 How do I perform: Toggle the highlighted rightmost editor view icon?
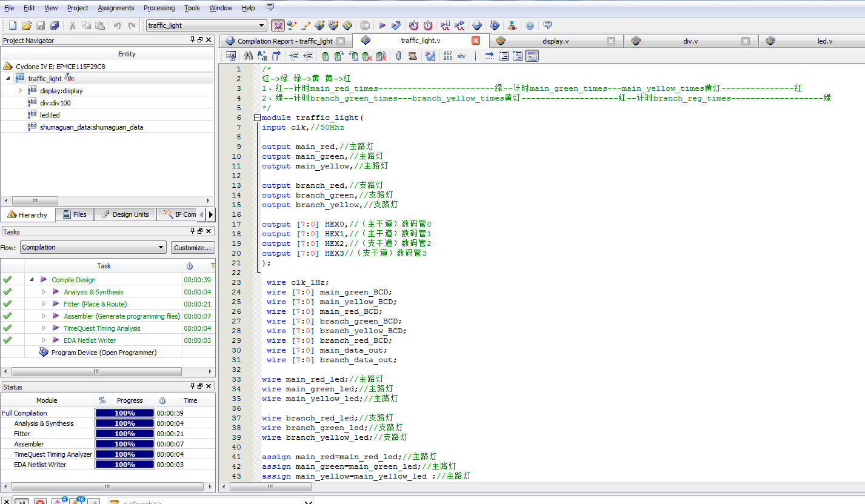click(532, 56)
